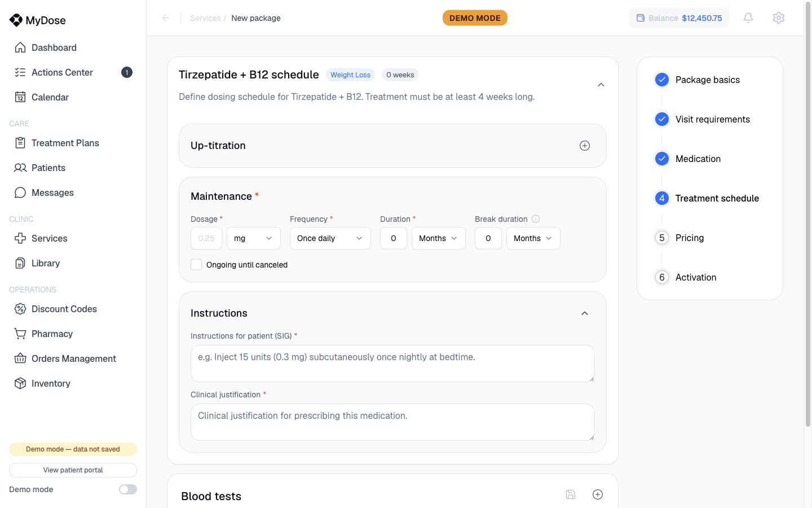This screenshot has height=508, width=812.
Task: Check Ongoing until canceled checkbox
Action: coord(196,265)
